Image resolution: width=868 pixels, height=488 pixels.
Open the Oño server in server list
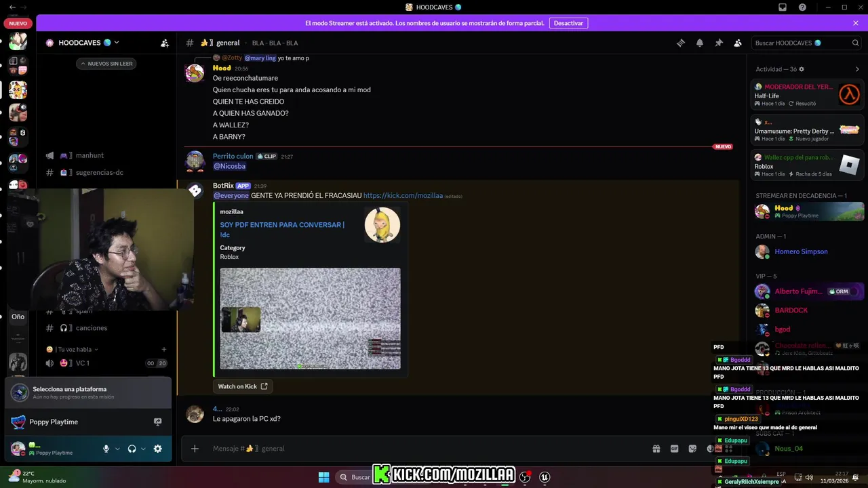tap(18, 317)
